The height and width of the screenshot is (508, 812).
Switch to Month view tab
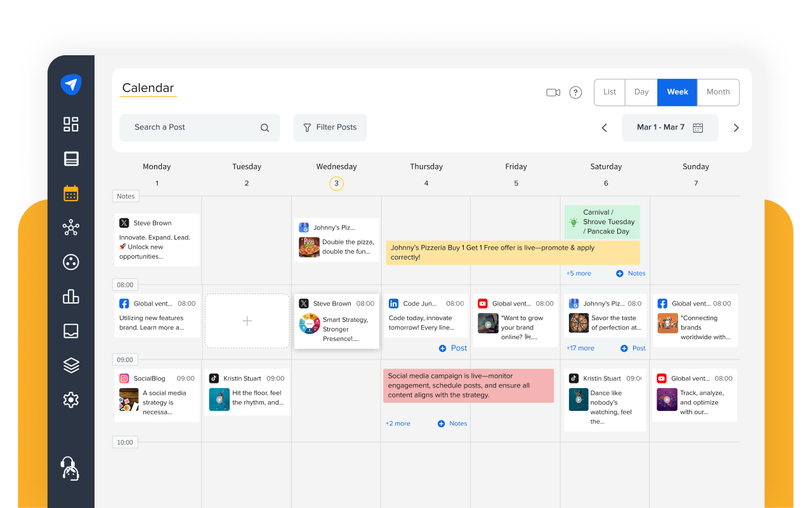coord(718,92)
